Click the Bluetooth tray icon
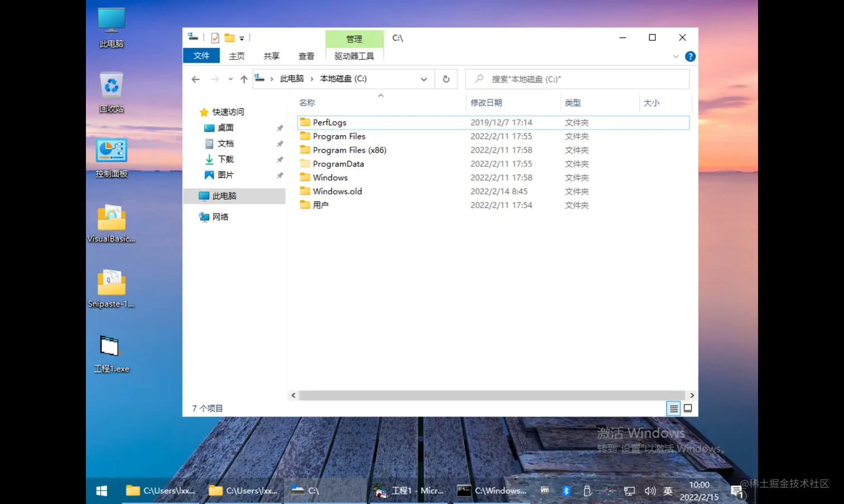Screen dimensions: 844x504 (566, 491)
